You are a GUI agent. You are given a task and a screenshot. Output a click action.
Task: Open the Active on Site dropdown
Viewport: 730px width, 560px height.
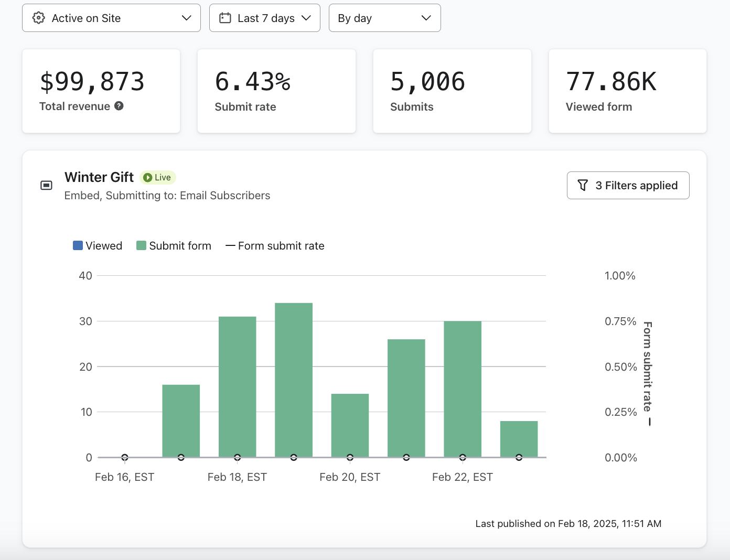111,18
